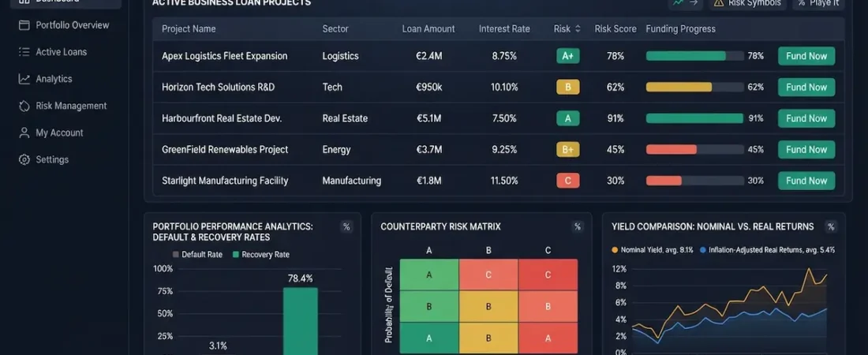The height and width of the screenshot is (355, 868).
Task: Click the C risk badge for Starlight Manufacturing
Action: pos(568,181)
